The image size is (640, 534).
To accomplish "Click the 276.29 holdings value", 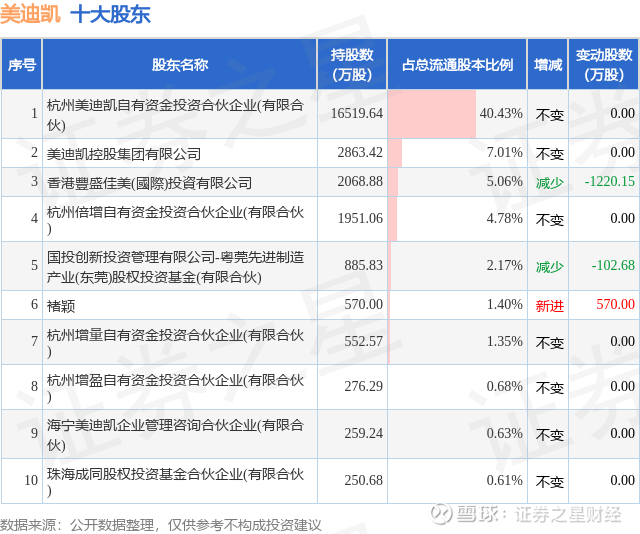I will [x=364, y=386].
